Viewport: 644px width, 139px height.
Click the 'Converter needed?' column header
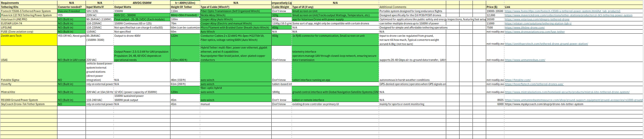pyautogui.click(x=71, y=7)
